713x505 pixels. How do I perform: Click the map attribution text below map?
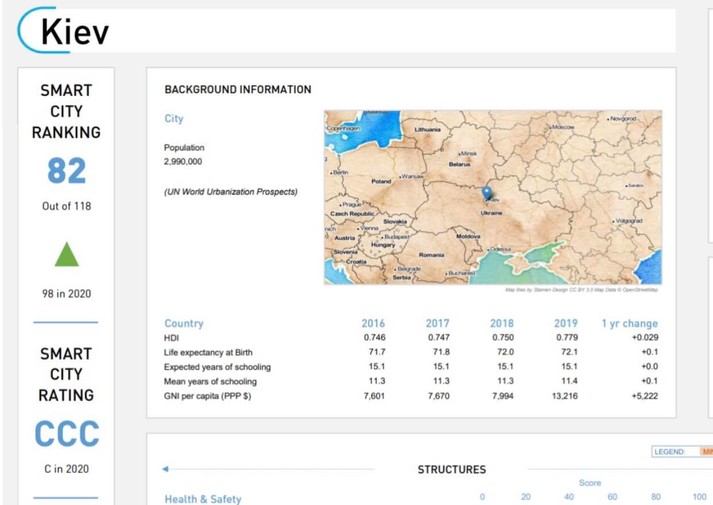point(584,290)
